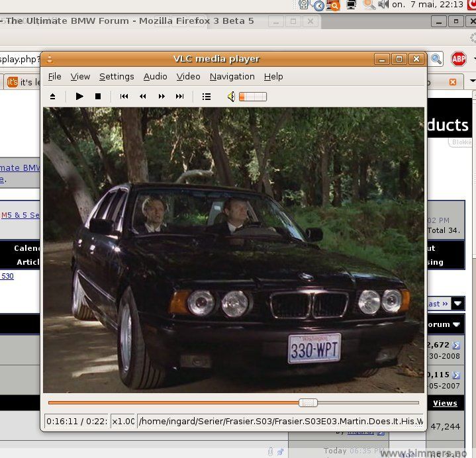Screen dimensions: 476x458
Task: Open Adblock Plus ABP icon in Firefox
Action: [x=458, y=59]
